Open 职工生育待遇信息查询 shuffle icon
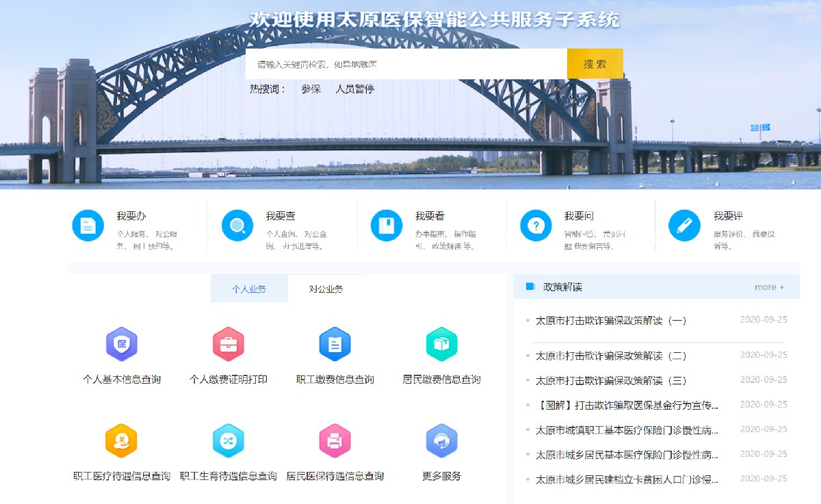Viewport: 821px width, 504px height. click(x=229, y=440)
